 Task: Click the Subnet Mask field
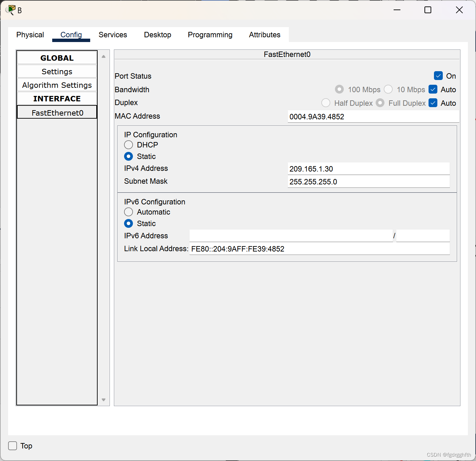point(369,182)
